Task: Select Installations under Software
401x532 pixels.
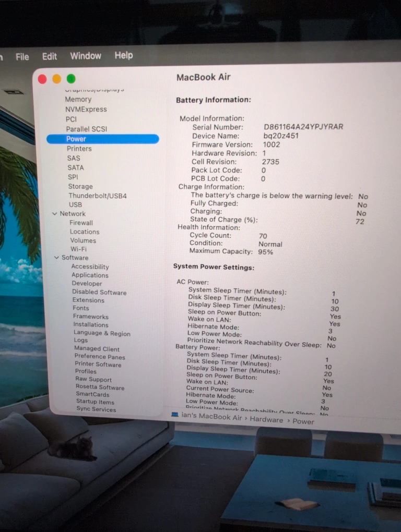Action: point(91,325)
